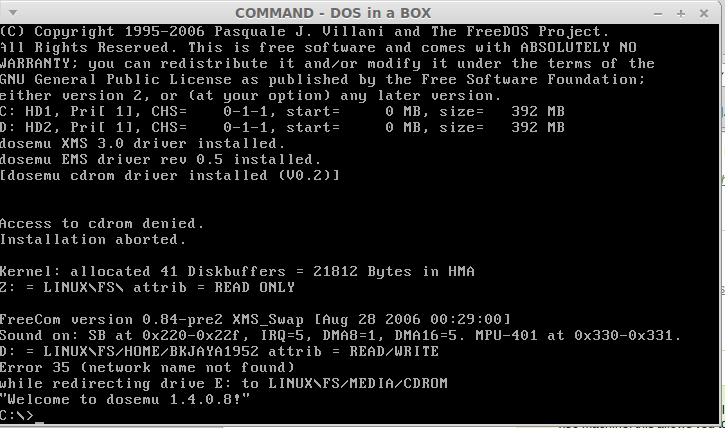Click 'while redirecting drive E:' line
Viewport: 725px width, 428px height.
point(224,383)
